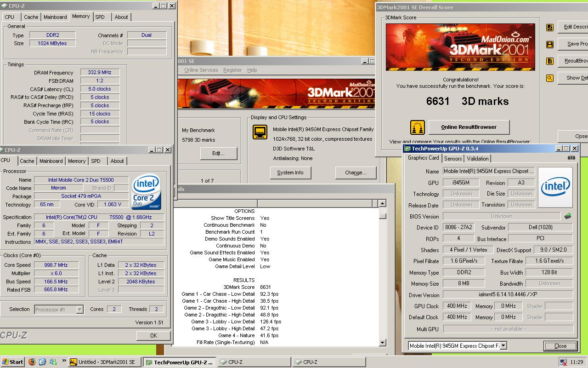Open MSN Messenger from the quick launch bar

tap(53, 362)
